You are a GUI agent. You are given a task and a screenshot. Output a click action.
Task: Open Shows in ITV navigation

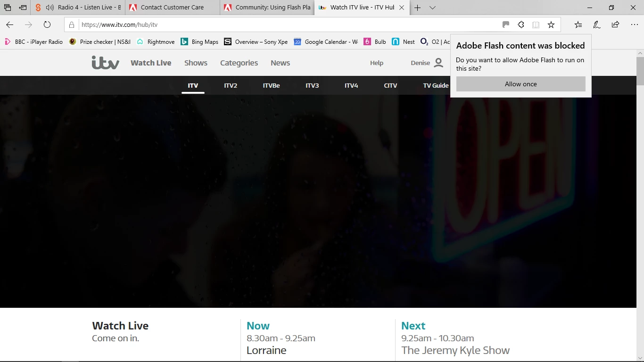[x=196, y=63]
